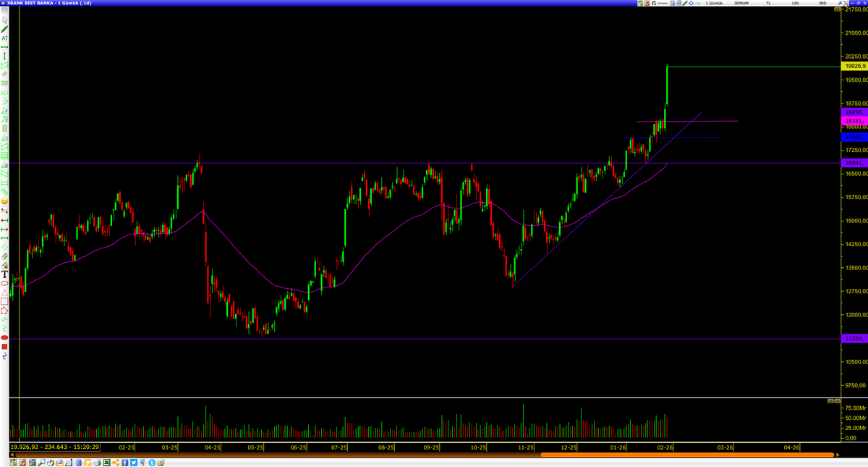Image resolution: width=868 pixels, height=467 pixels.
Task: Open the 1 Günlük period dropdown
Action: [714, 4]
